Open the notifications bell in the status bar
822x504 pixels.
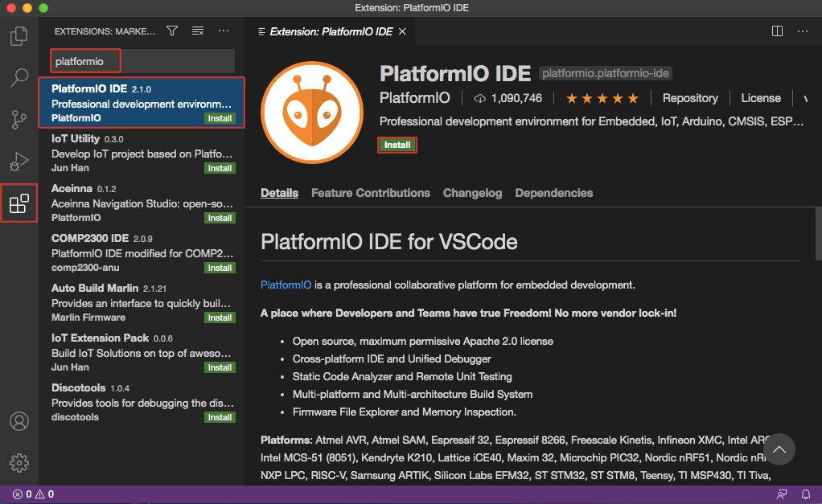pos(805,494)
